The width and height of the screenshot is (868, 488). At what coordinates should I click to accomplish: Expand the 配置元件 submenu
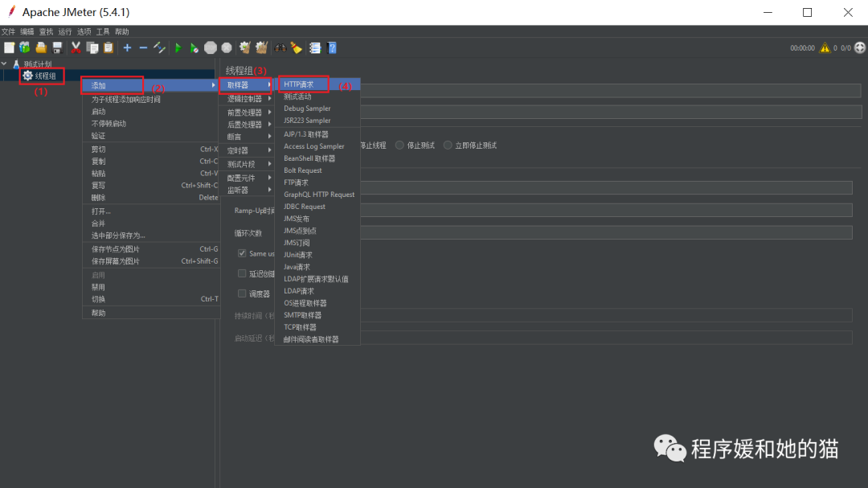tap(248, 178)
